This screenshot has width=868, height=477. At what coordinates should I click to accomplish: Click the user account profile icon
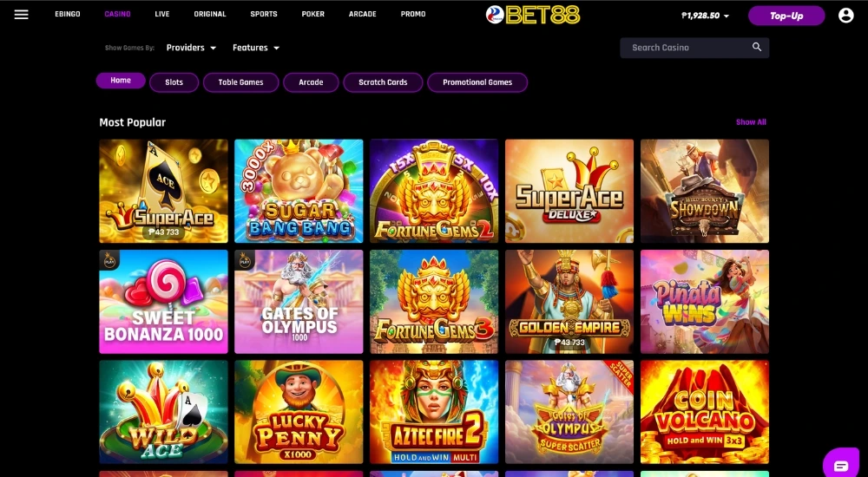coord(845,16)
